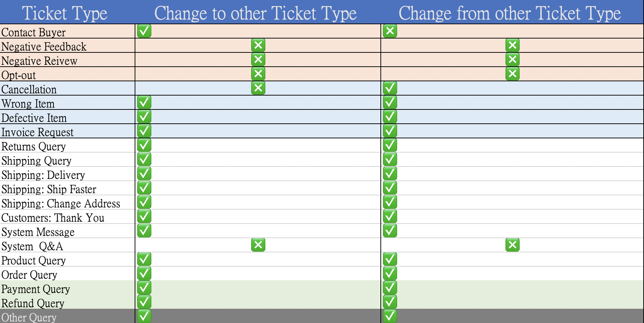Click Shipping Query's check in 'Change from' column
Image resolution: width=644 pixels, height=323 pixels.
(390, 159)
